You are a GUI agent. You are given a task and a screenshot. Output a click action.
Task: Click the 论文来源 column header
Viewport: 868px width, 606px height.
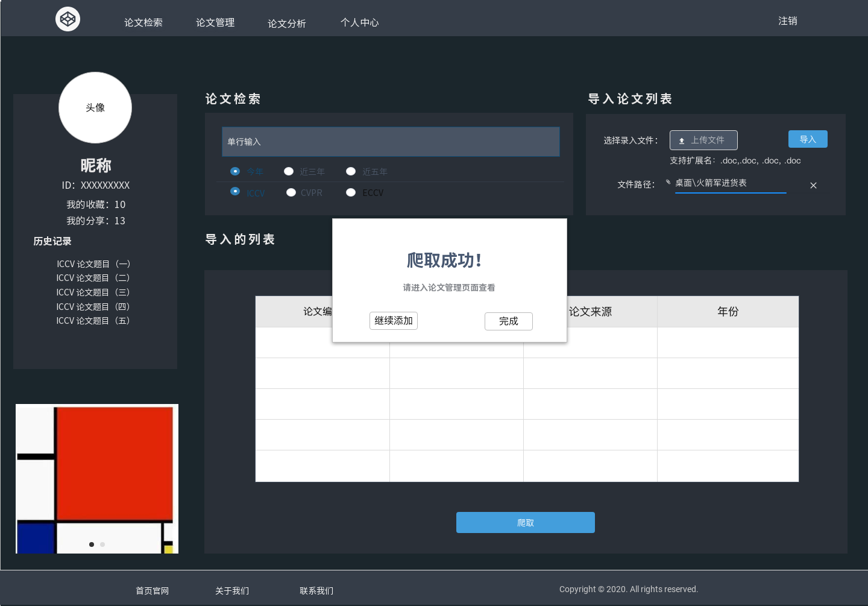click(x=590, y=312)
